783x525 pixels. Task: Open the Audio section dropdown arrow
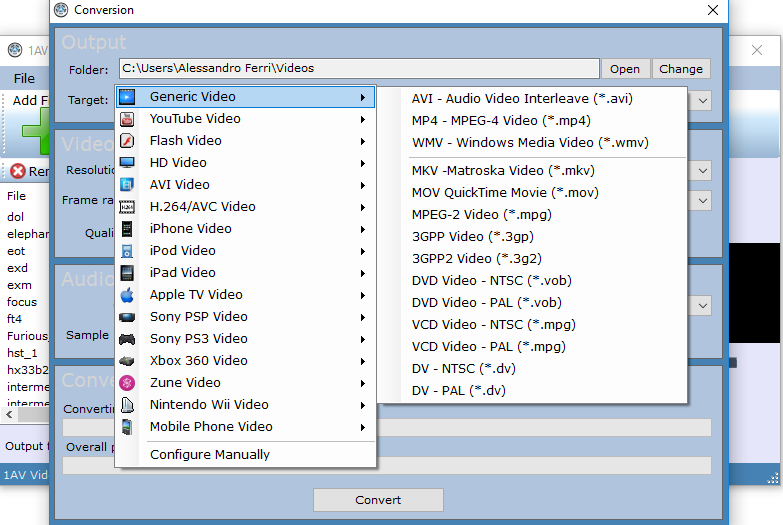(x=703, y=306)
